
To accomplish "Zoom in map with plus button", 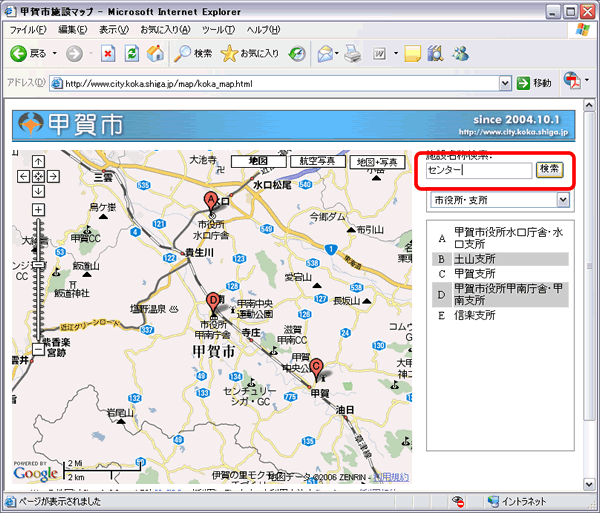I will point(38,209).
